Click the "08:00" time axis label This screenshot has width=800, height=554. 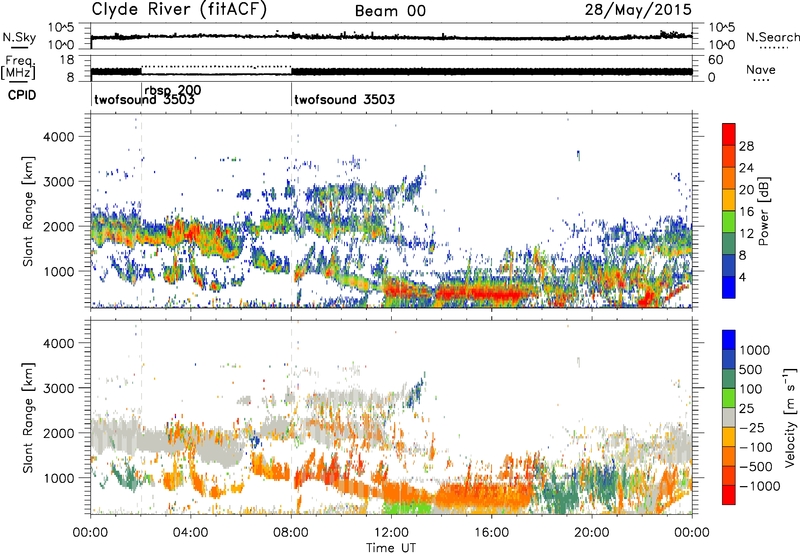point(291,533)
